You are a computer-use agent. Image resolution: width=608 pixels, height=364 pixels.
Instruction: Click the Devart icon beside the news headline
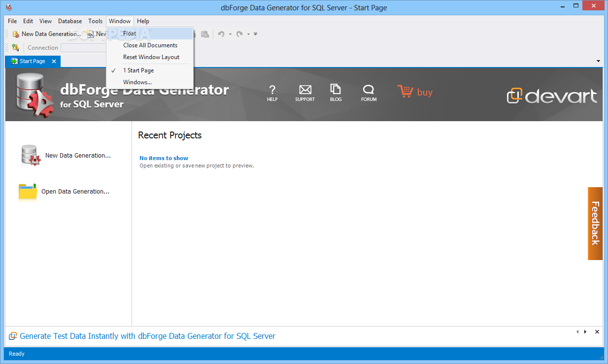click(x=13, y=336)
